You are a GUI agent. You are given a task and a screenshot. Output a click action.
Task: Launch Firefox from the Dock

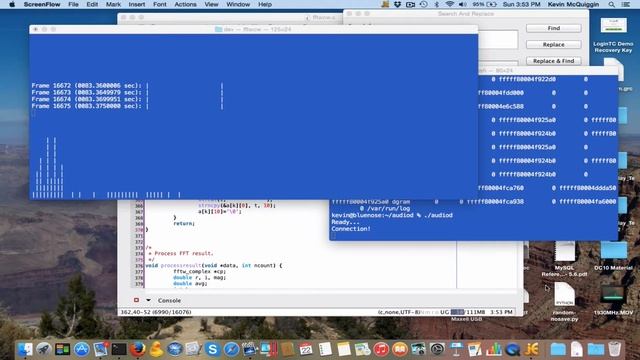click(138, 349)
